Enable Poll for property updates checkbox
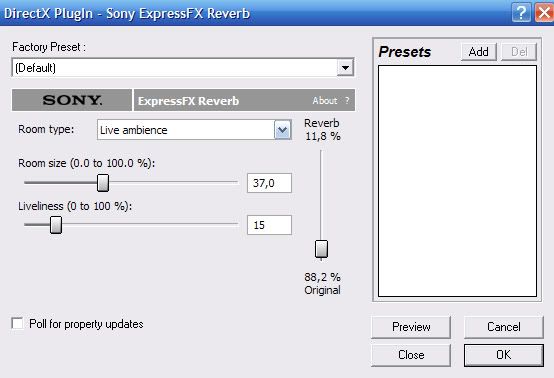The image size is (554, 378). pos(17,323)
